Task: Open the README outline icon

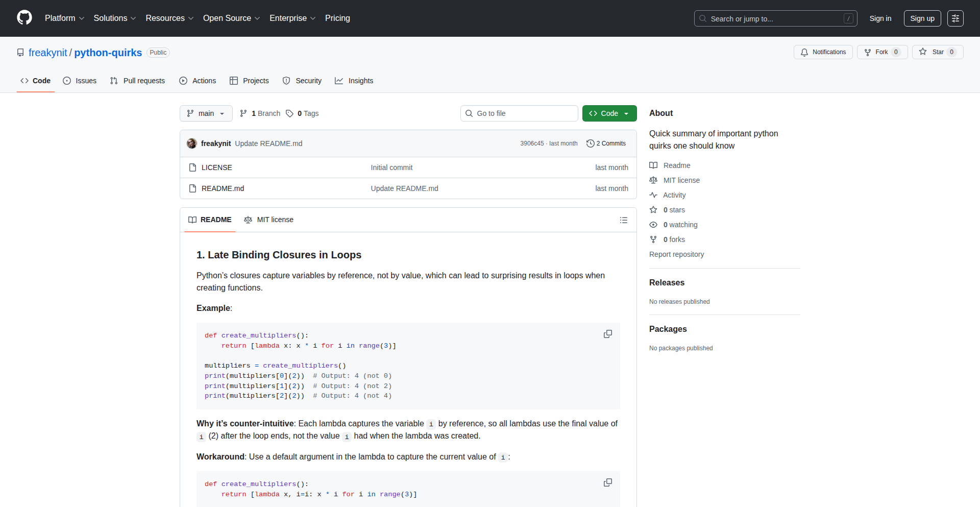Action: click(623, 220)
